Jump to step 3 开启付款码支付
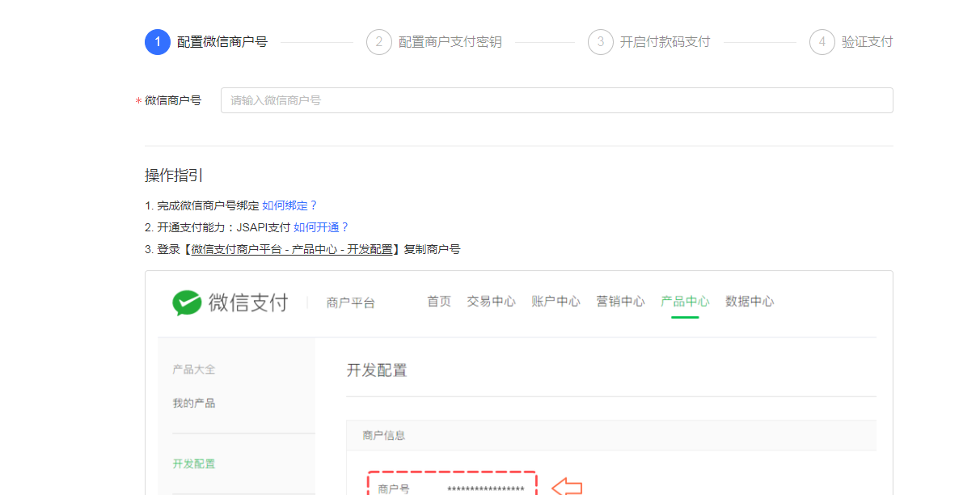 pyautogui.click(x=649, y=42)
